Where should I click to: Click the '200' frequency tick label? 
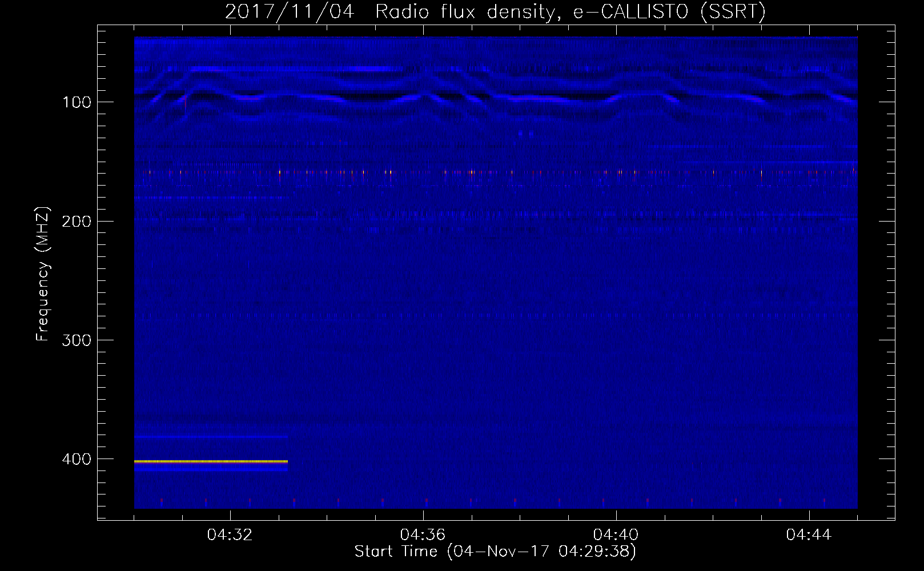click(x=77, y=222)
